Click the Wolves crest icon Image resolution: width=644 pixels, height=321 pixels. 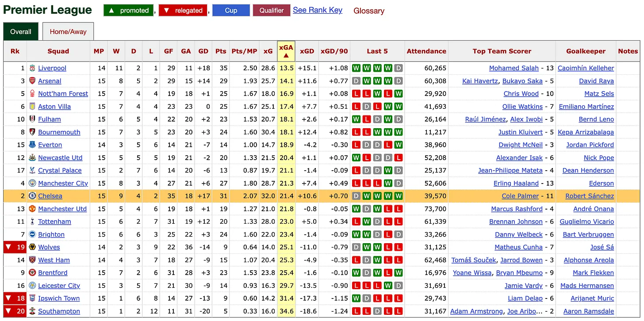32,247
